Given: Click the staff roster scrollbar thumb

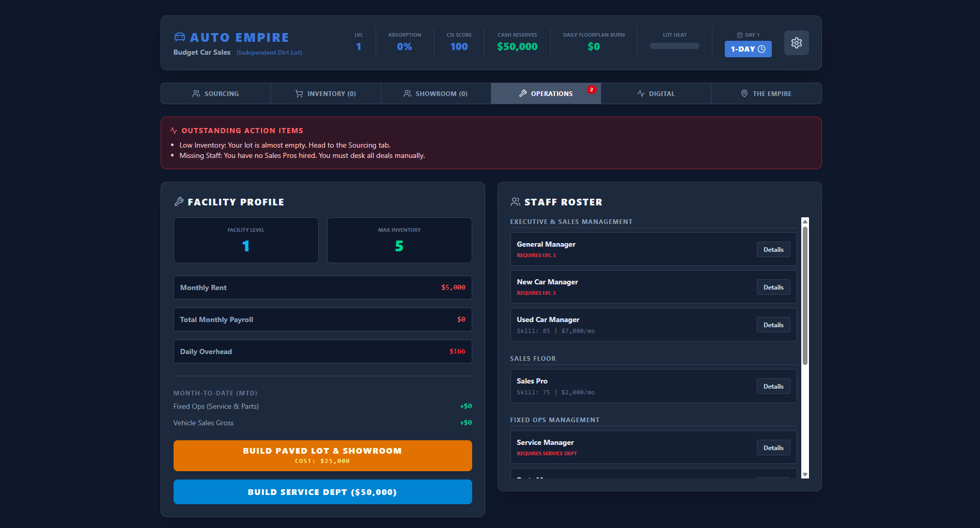Looking at the screenshot, I should pos(805,295).
